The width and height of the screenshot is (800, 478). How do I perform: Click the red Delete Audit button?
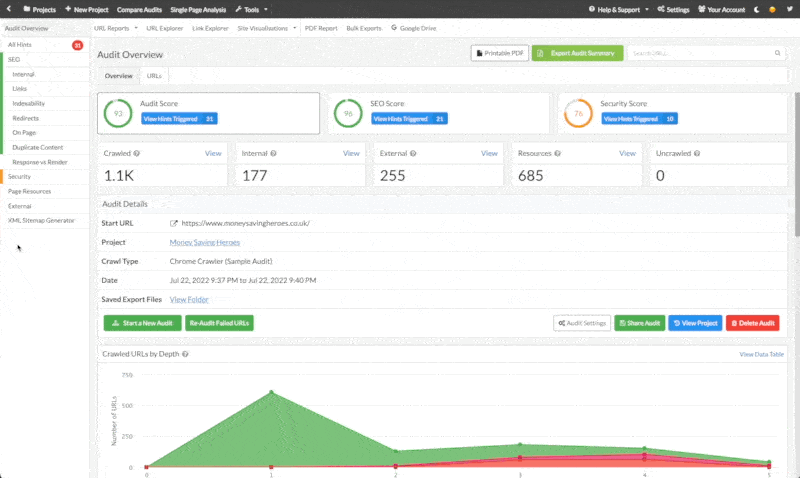pos(753,323)
